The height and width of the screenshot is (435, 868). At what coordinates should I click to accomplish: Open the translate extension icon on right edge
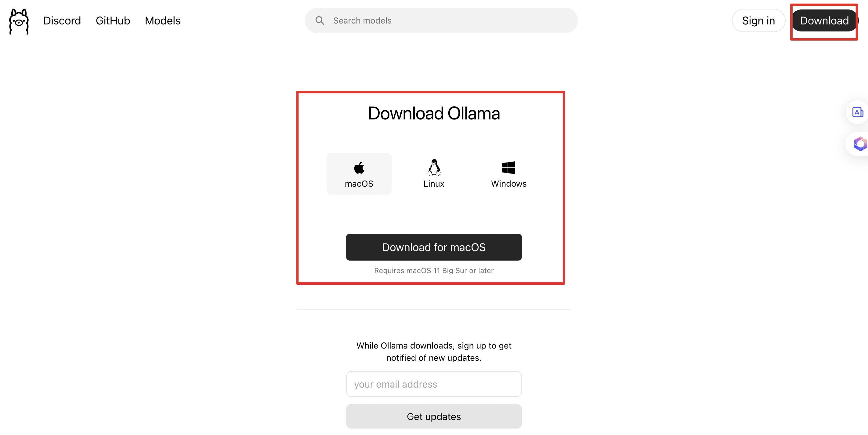pyautogui.click(x=858, y=112)
